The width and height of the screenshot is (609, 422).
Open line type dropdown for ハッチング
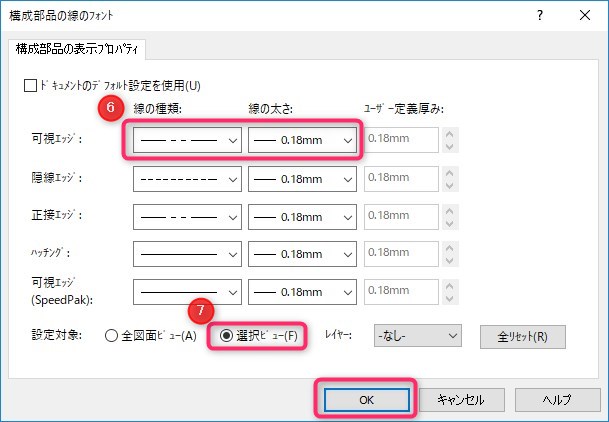188,255
